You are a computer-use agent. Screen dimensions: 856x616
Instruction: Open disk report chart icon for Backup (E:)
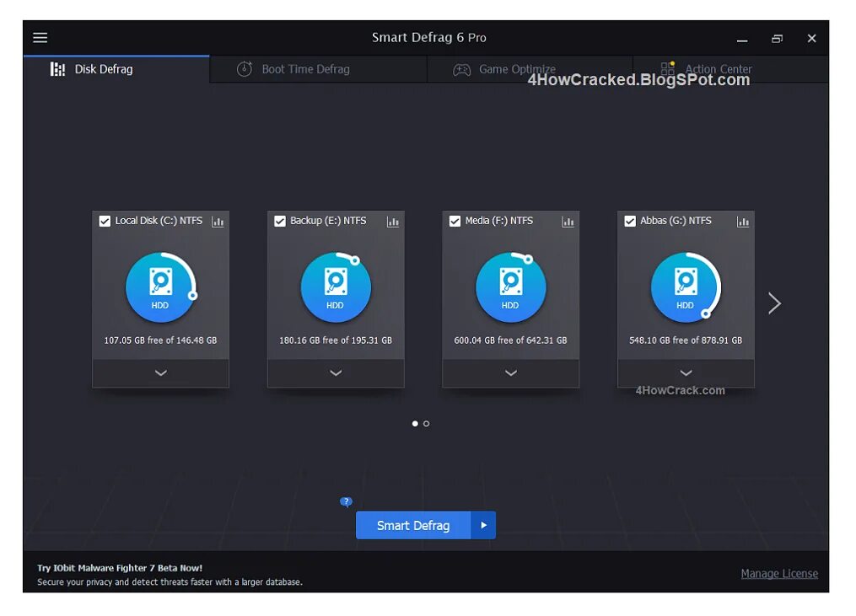pos(393,222)
